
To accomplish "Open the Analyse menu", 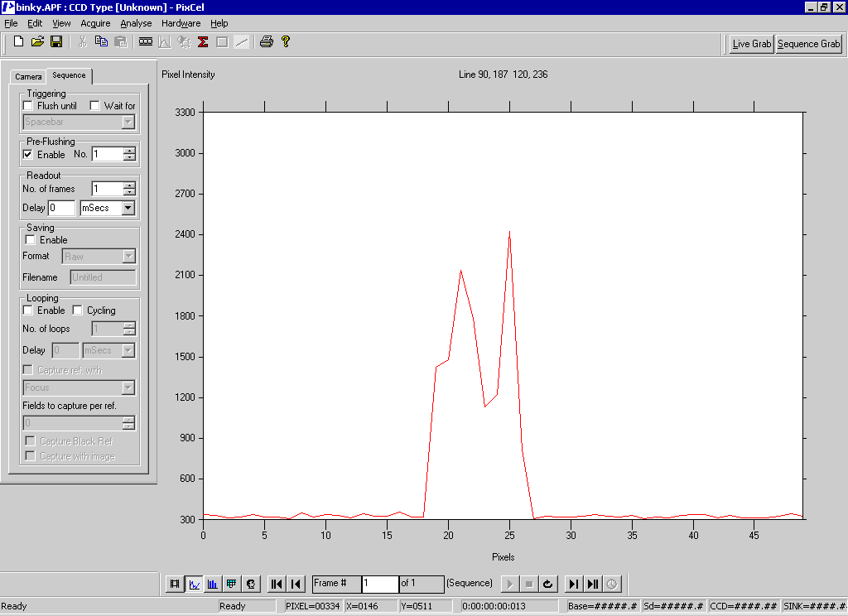I will tap(136, 23).
